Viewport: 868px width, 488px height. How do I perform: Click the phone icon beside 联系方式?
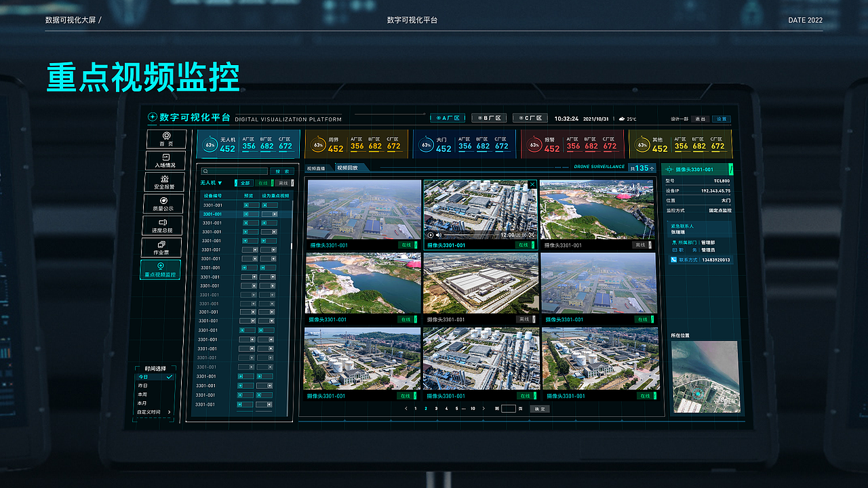point(673,260)
